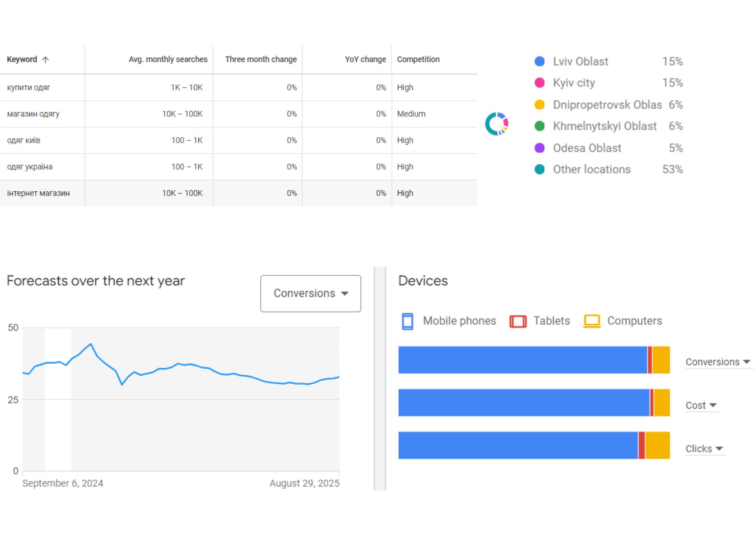Click the '53%' Other locations value
This screenshot has width=756, height=534.
coord(672,170)
